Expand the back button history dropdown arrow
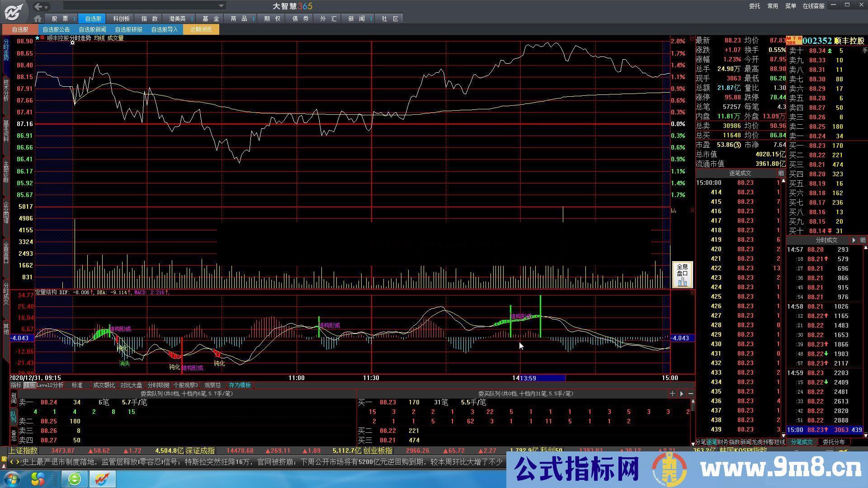The height and width of the screenshot is (488, 868). [46, 8]
